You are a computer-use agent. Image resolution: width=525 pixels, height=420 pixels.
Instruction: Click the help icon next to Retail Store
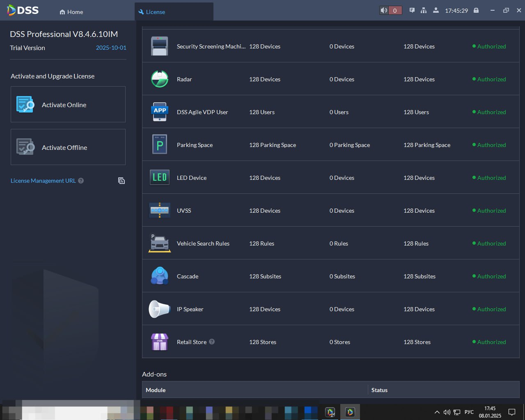tap(212, 342)
